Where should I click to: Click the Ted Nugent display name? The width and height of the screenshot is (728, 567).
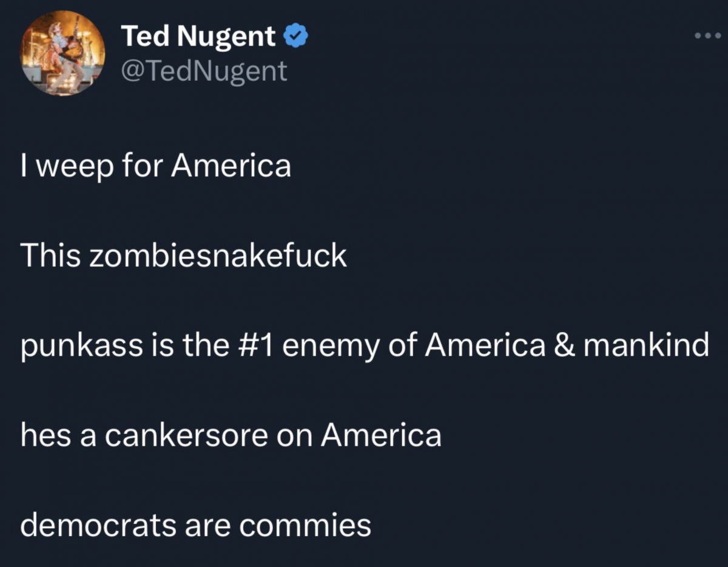coord(198,37)
